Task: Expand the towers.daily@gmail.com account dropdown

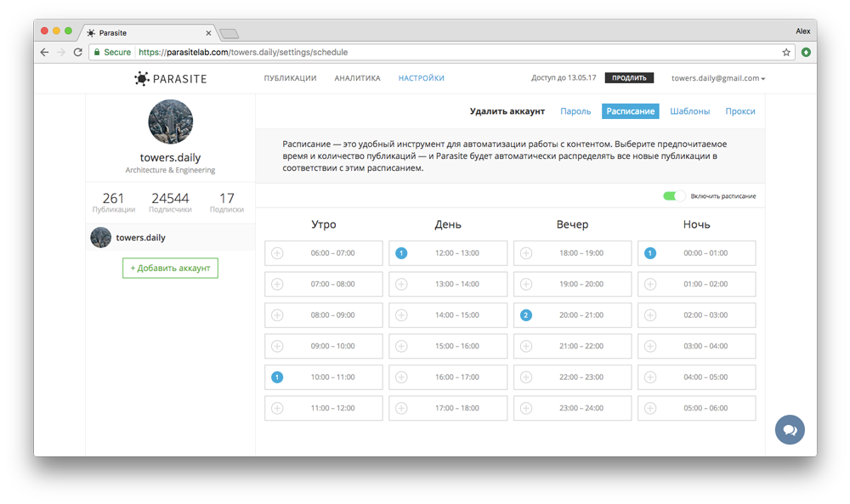Action: [718, 78]
